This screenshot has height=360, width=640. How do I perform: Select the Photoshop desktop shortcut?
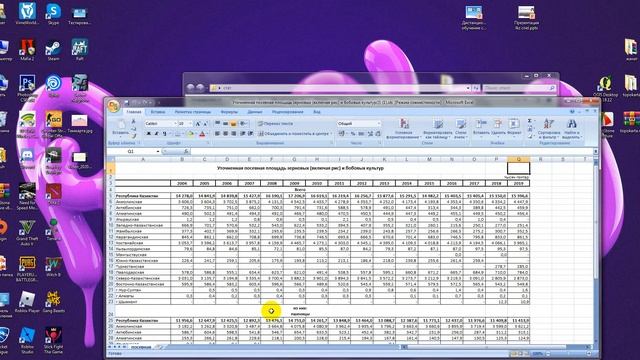pos(27,88)
